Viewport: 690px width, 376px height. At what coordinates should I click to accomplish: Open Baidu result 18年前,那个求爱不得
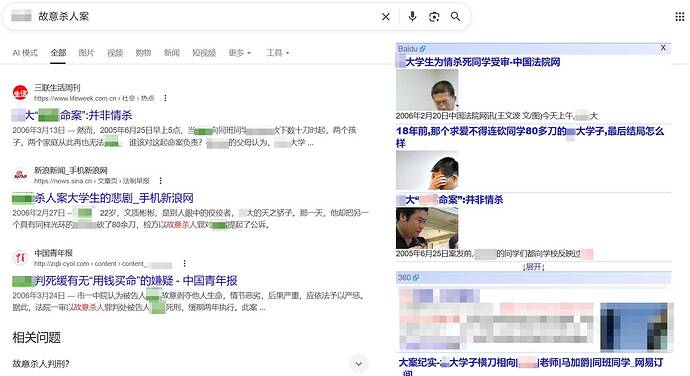530,137
